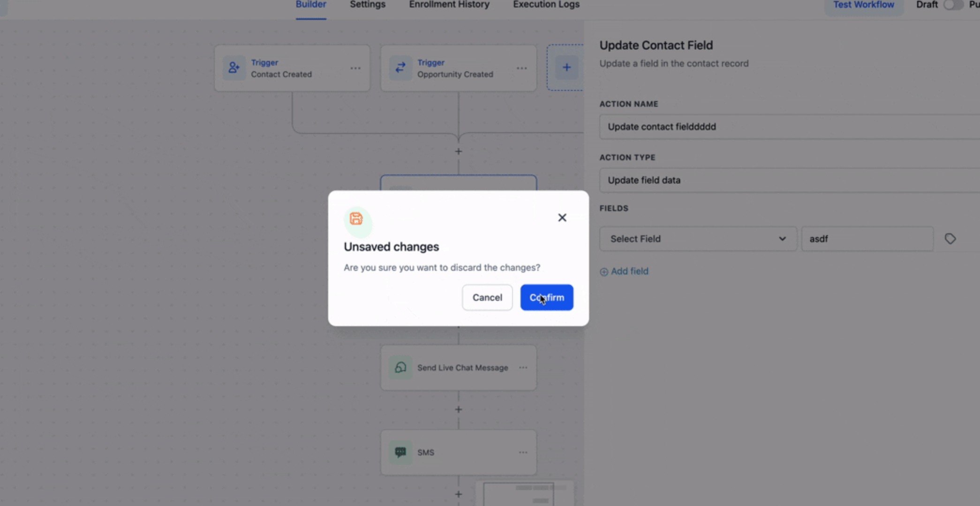This screenshot has width=980, height=506.
Task: Expand the Select Field dropdown
Action: pos(698,239)
